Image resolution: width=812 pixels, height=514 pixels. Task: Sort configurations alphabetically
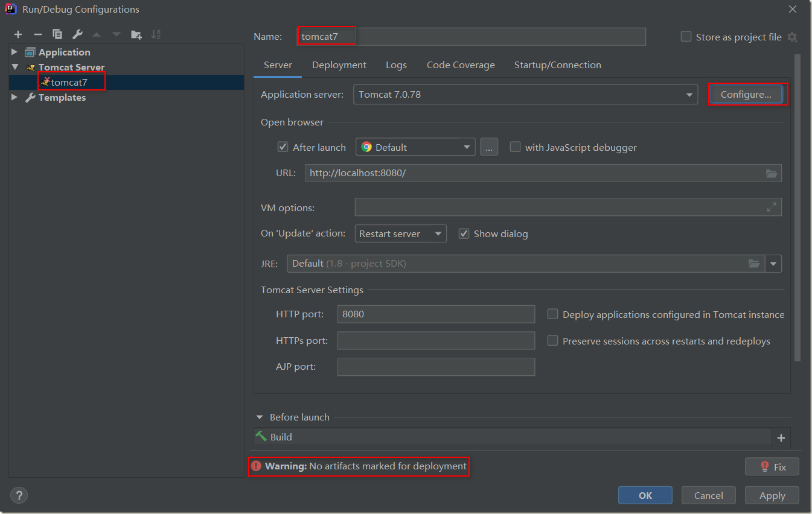coord(156,34)
